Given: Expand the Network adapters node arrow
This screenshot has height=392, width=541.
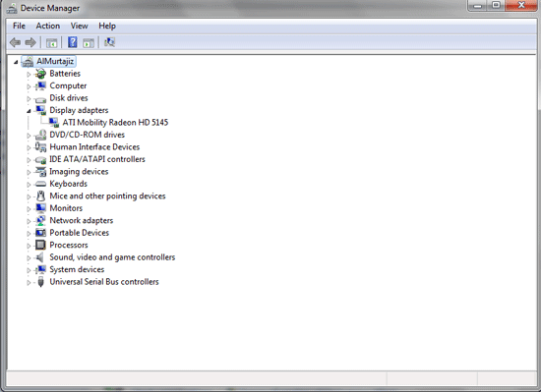Looking at the screenshot, I should pyautogui.click(x=29, y=221).
